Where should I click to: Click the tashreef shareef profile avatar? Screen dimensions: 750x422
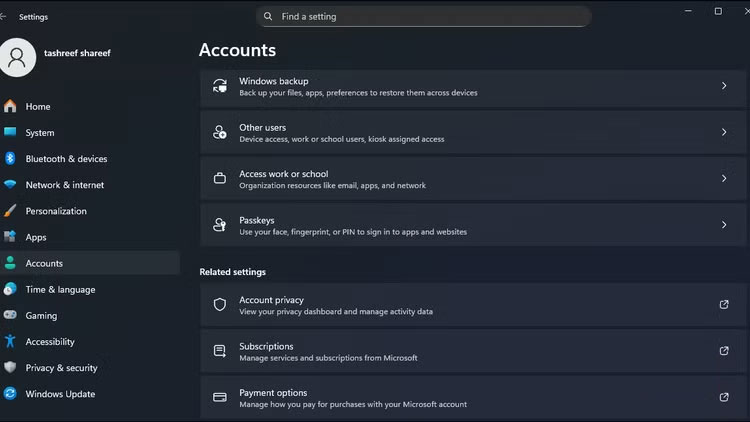[x=17, y=56]
